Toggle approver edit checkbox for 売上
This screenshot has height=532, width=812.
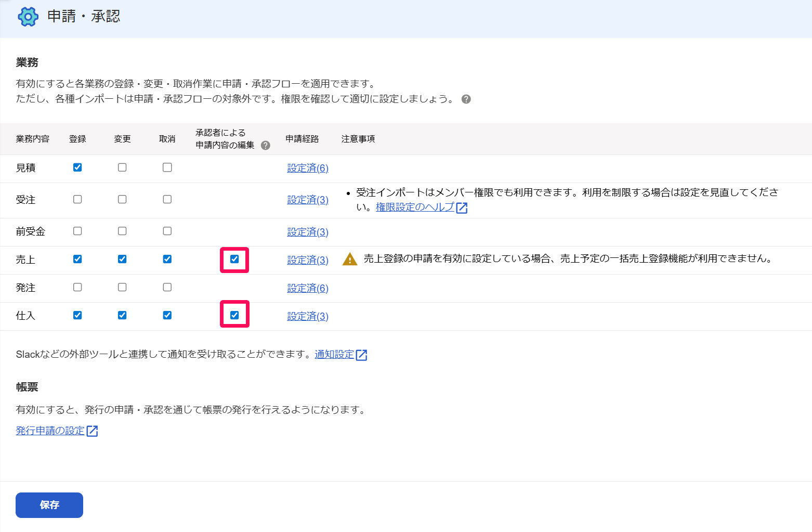pyautogui.click(x=234, y=259)
